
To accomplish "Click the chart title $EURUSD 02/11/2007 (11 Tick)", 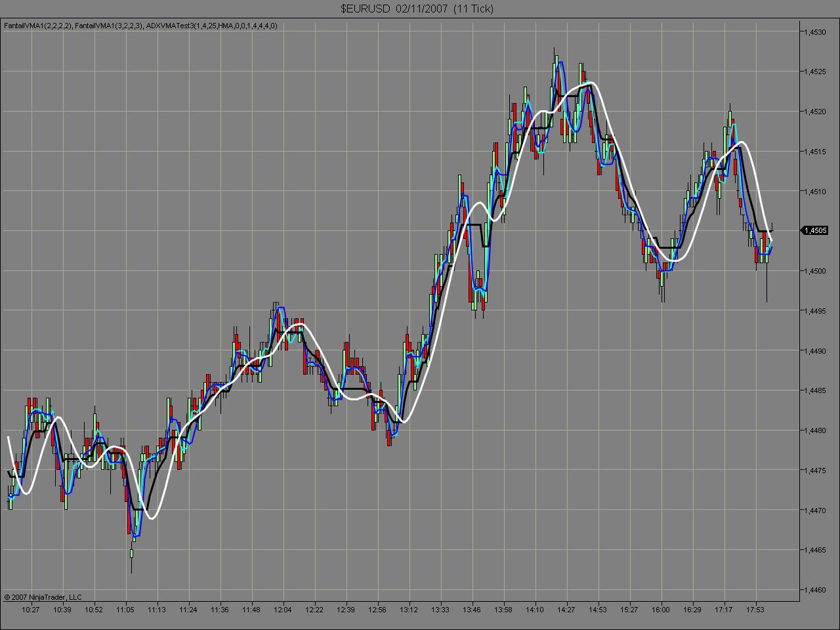I will click(x=417, y=9).
